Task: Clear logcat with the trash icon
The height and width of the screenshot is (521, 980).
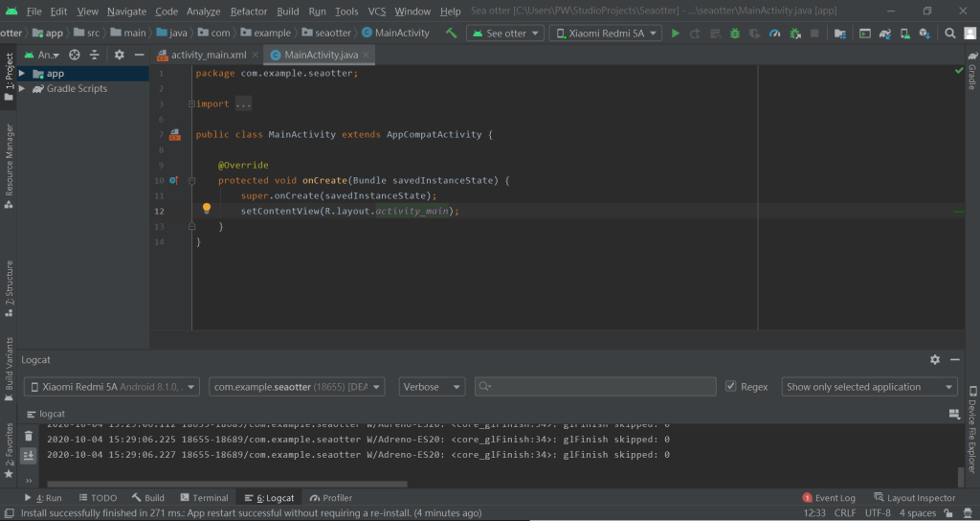Action: click(29, 436)
